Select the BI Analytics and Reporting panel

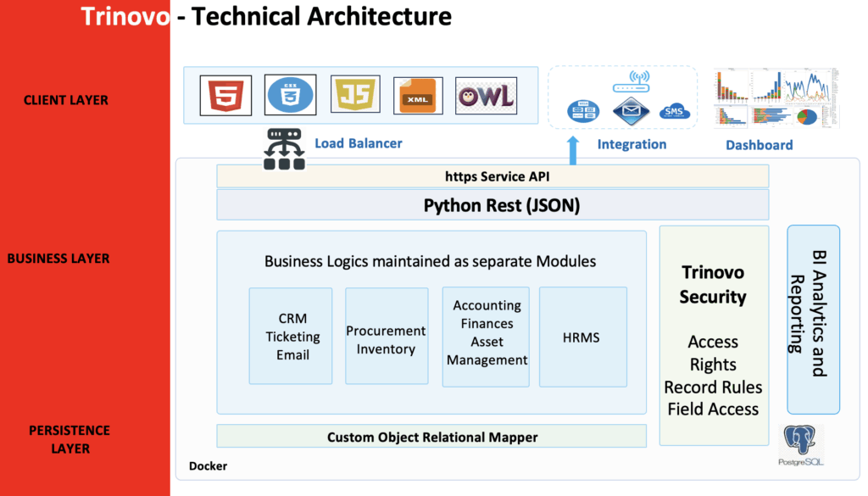(813, 320)
